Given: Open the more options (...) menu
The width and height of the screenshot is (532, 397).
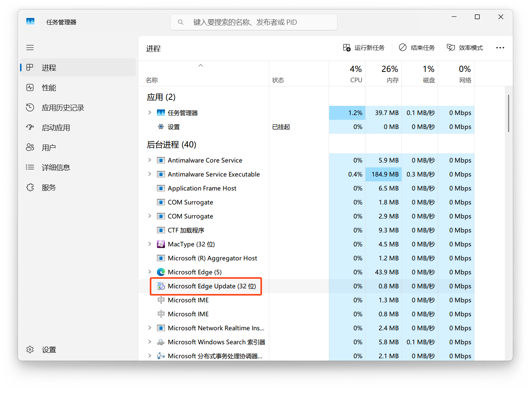Looking at the screenshot, I should pos(500,48).
